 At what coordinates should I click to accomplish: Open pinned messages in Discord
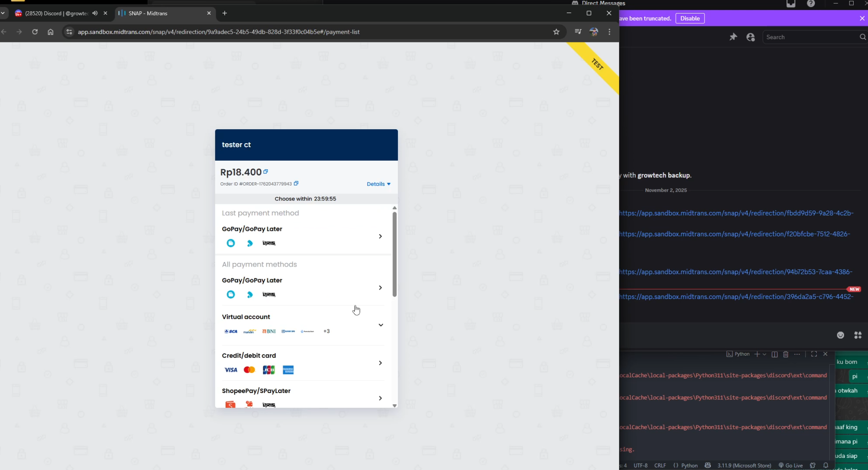click(x=733, y=37)
